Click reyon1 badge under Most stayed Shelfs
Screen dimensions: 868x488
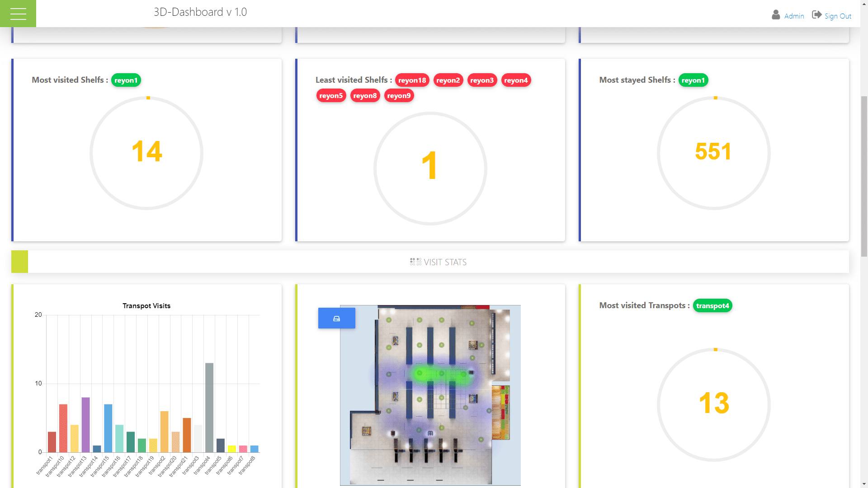pos(693,80)
